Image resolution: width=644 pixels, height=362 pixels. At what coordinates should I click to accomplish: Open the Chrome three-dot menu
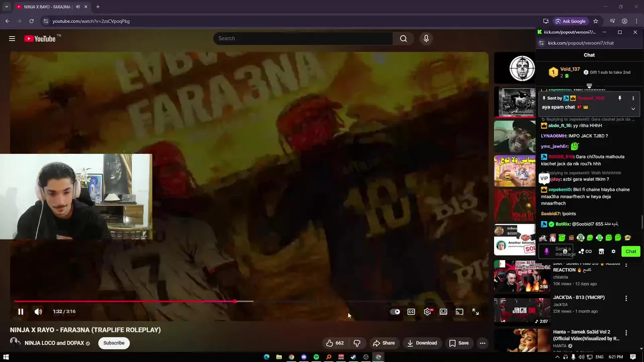click(x=636, y=21)
